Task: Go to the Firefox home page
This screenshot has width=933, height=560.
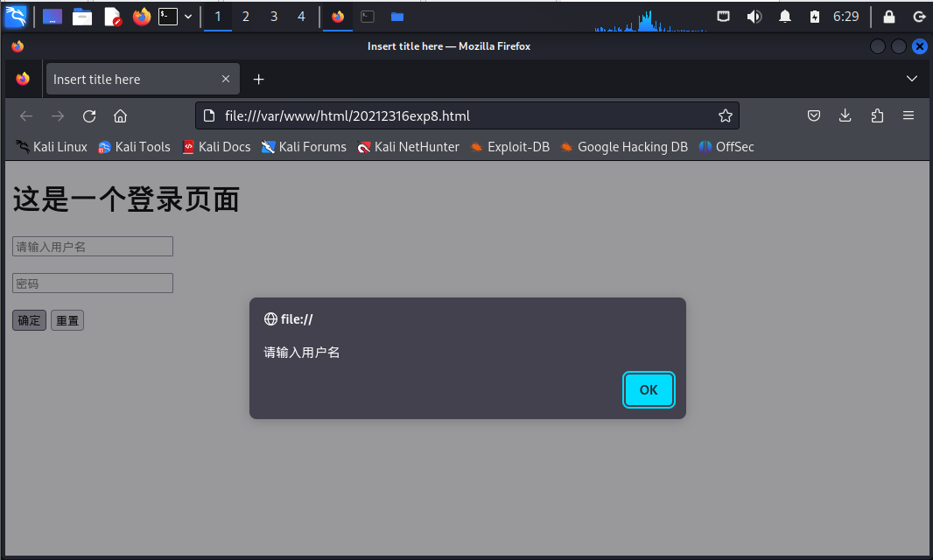Action: click(x=120, y=116)
